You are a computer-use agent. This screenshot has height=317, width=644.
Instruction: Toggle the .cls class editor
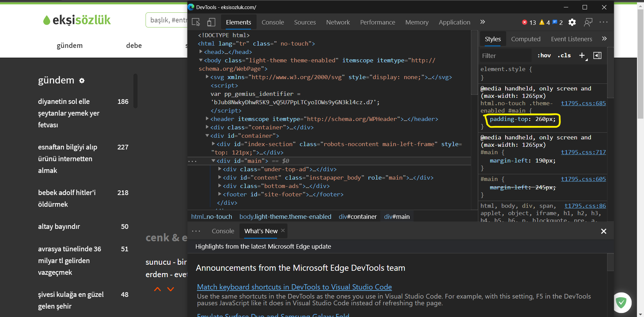tap(565, 55)
